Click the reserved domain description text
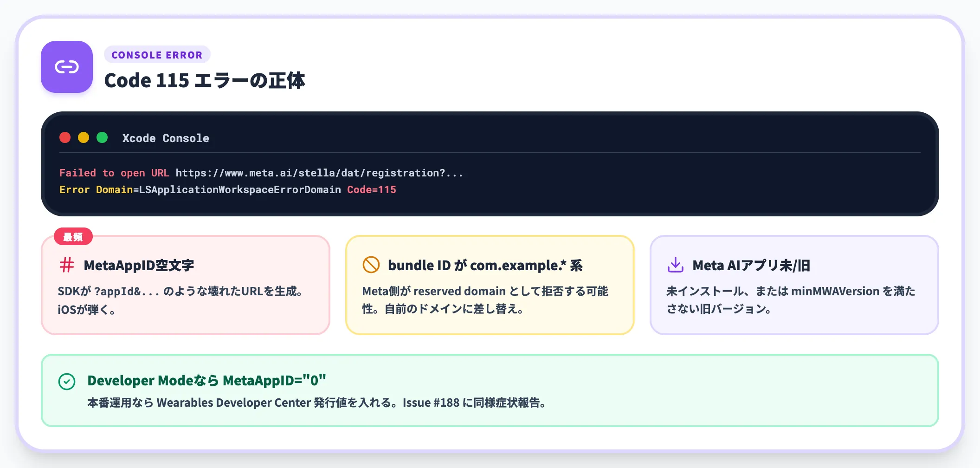 click(485, 300)
